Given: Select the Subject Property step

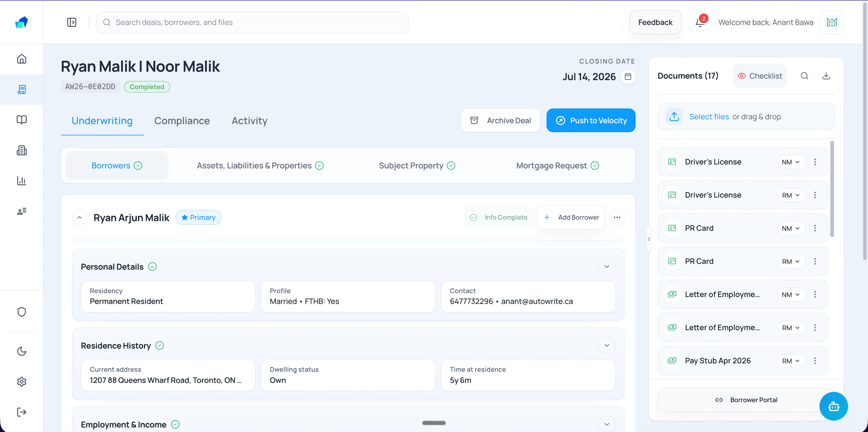Looking at the screenshot, I should [417, 166].
